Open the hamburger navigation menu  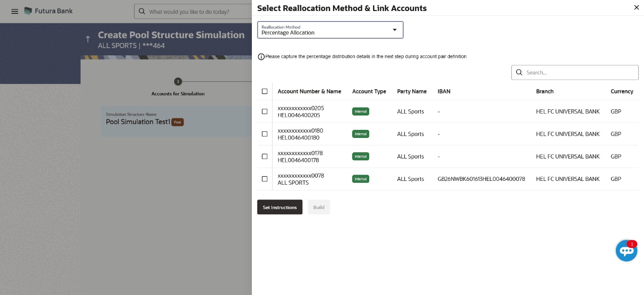[15, 11]
